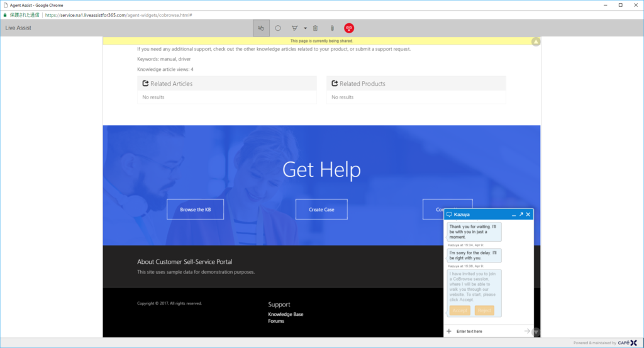End co-browse with red hang-up button
The image size is (644, 348).
coord(349,28)
